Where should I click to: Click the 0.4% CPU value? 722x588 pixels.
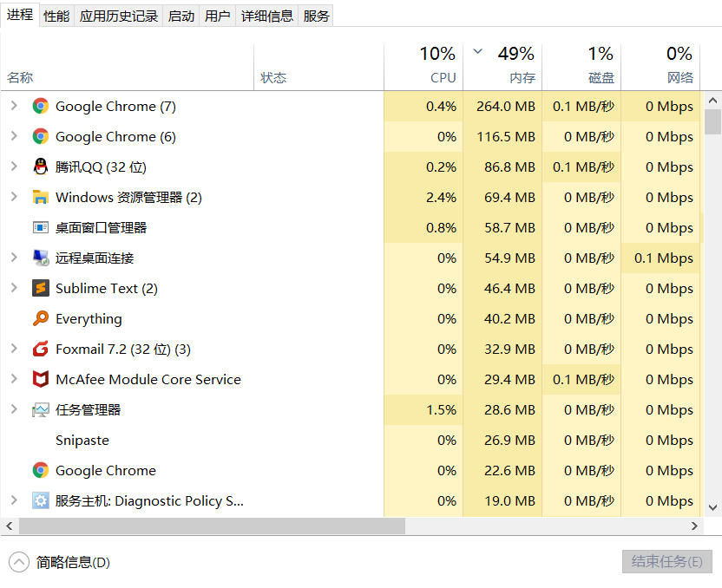(x=441, y=107)
